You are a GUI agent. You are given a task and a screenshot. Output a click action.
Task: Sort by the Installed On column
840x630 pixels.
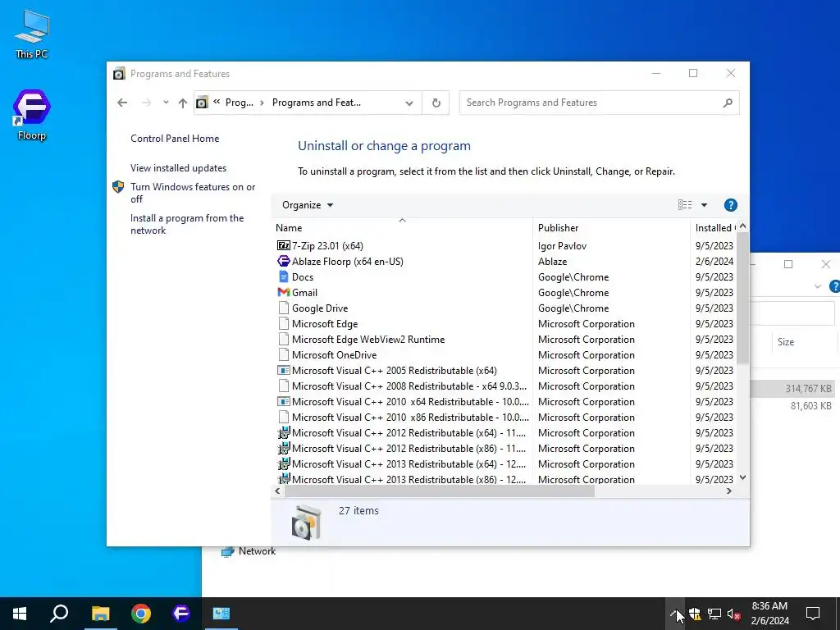[714, 228]
